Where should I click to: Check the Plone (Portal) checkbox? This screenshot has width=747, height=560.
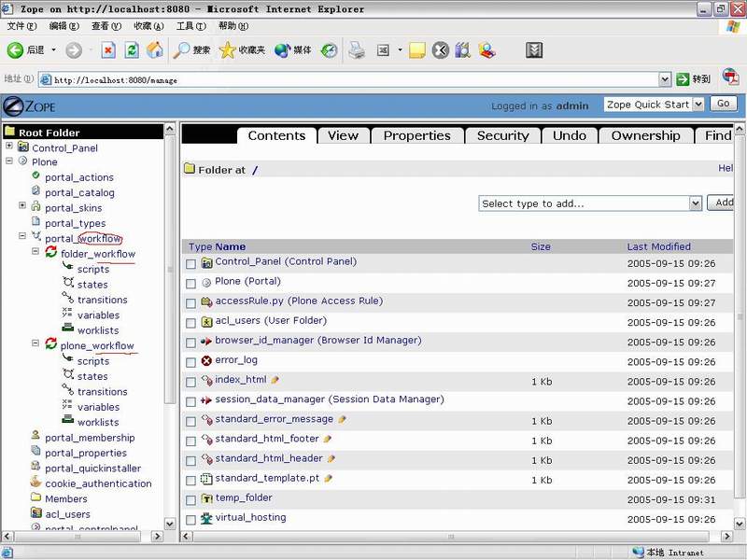(x=191, y=284)
